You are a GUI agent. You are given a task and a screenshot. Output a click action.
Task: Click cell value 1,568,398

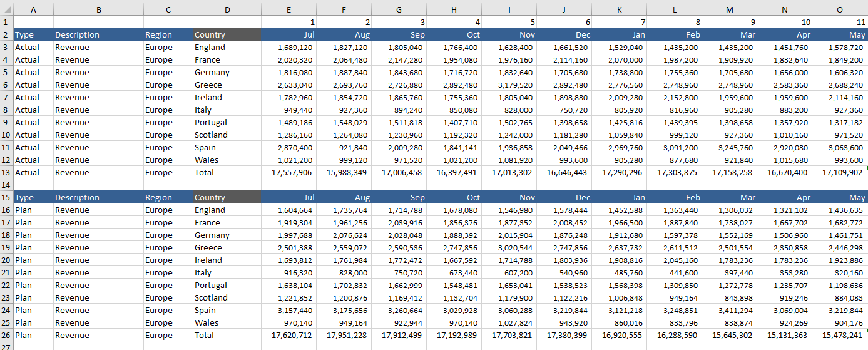(x=620, y=286)
